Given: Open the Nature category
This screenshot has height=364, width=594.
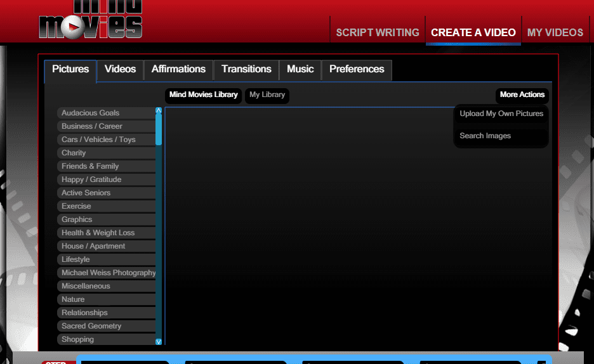Looking at the screenshot, I should 107,299.
